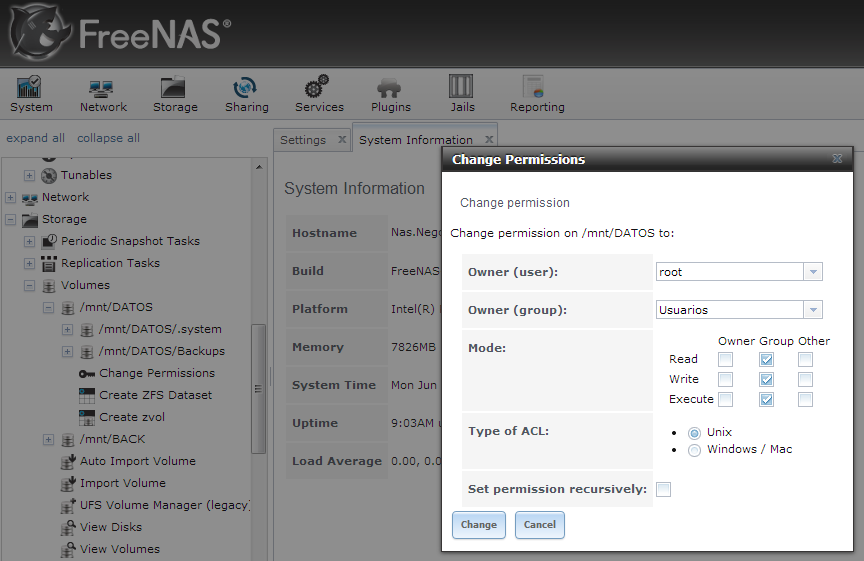Uncheck Group Read permission checkbox
864x561 pixels.
point(766,359)
